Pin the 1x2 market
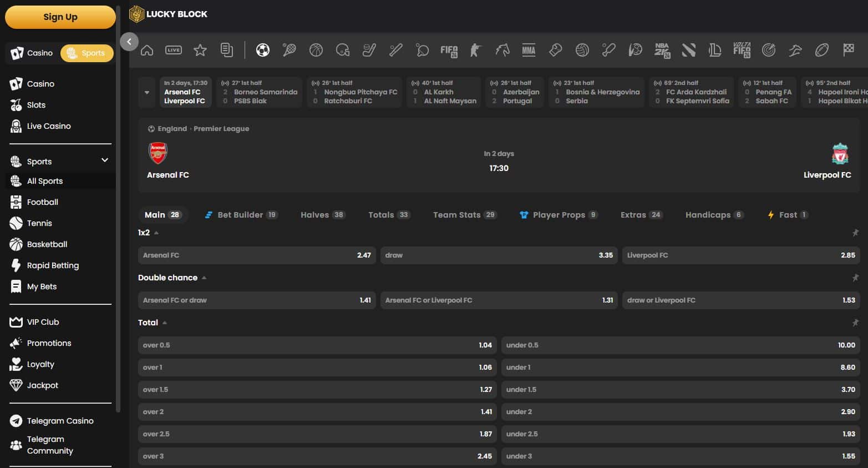868x468 pixels. tap(855, 233)
